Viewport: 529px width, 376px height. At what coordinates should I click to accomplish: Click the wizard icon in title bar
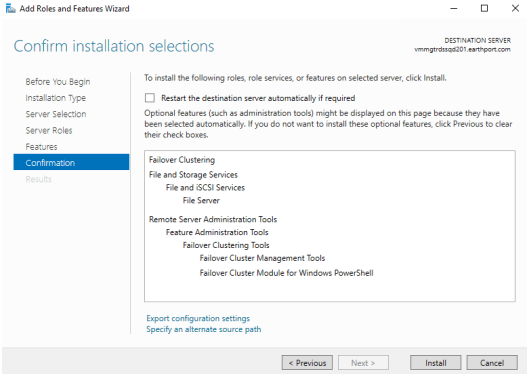click(10, 8)
